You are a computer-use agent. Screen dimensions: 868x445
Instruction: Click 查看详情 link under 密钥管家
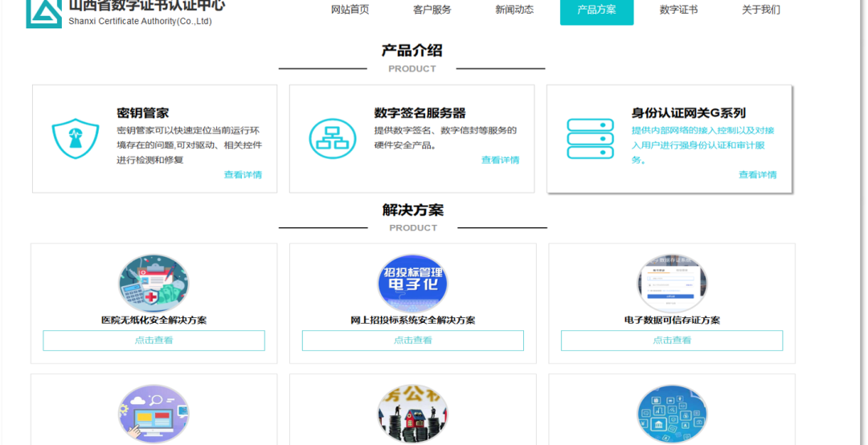pyautogui.click(x=243, y=174)
